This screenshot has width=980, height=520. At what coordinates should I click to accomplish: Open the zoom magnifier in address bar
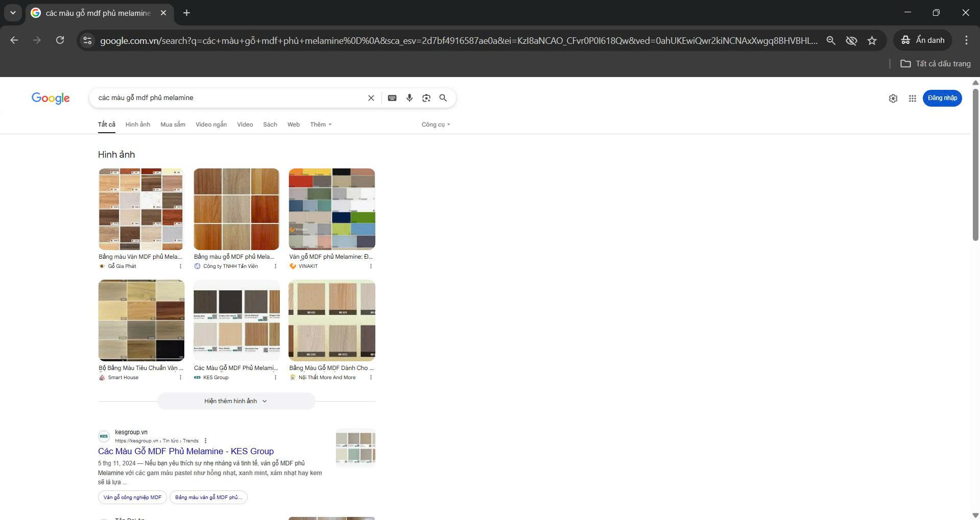click(831, 40)
